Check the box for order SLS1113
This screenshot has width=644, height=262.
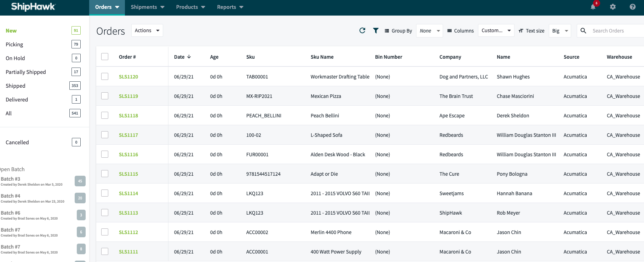click(105, 212)
